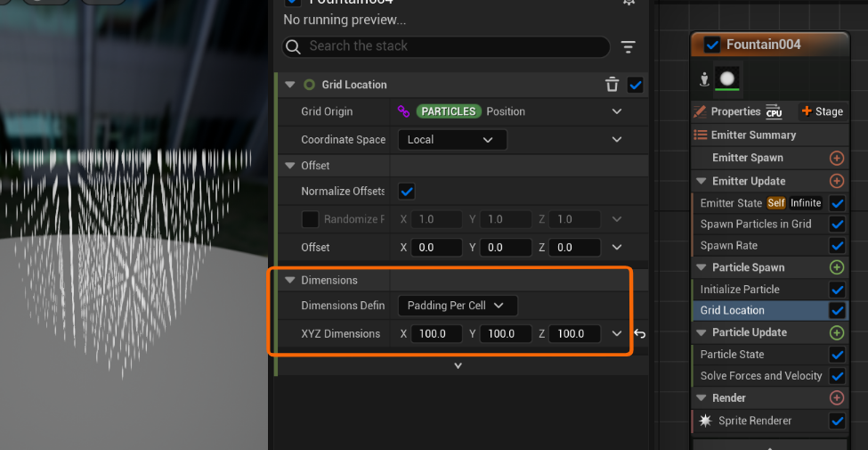Open the stack filter options icon
This screenshot has width=868, height=450.
628,46
